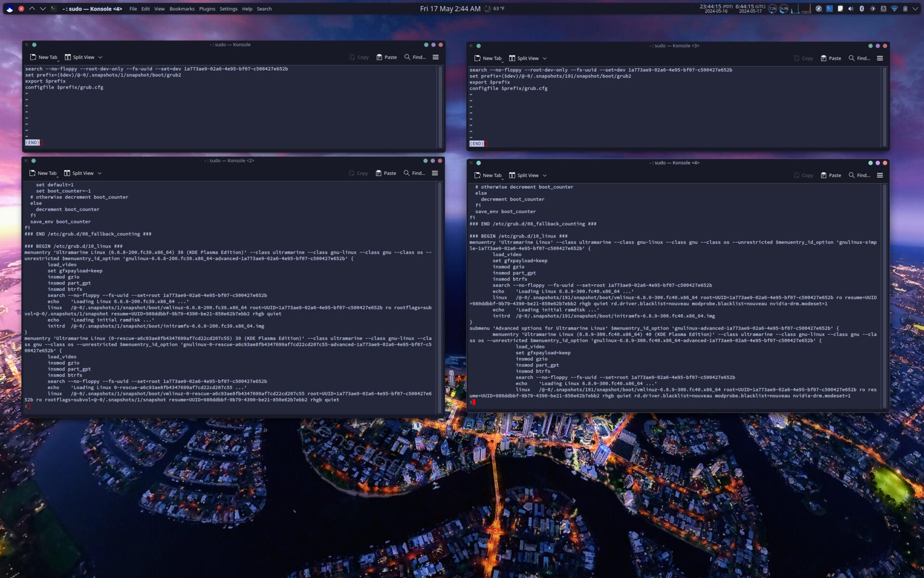The image size is (924, 578).
Task: Click Split View in Konsole <2>
Action: click(x=79, y=173)
